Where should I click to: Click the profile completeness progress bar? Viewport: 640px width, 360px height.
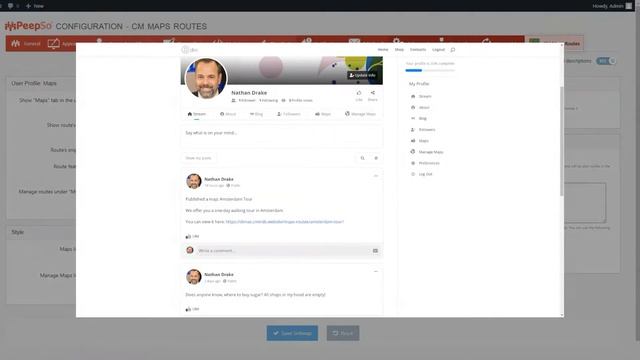pyautogui.click(x=430, y=70)
